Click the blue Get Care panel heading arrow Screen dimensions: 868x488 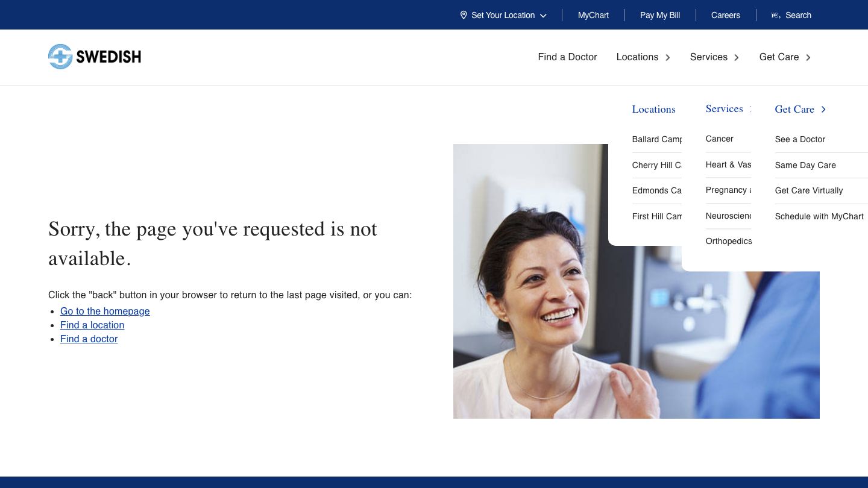823,109
